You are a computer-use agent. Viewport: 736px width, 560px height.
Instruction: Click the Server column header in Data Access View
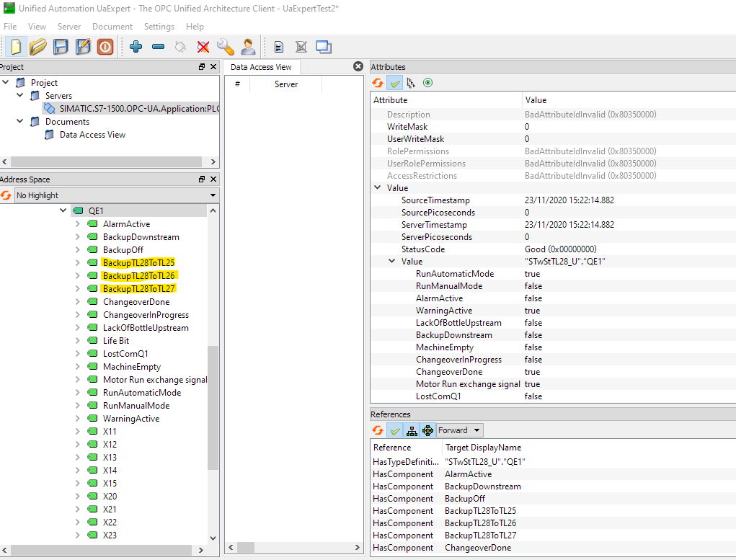coord(286,84)
